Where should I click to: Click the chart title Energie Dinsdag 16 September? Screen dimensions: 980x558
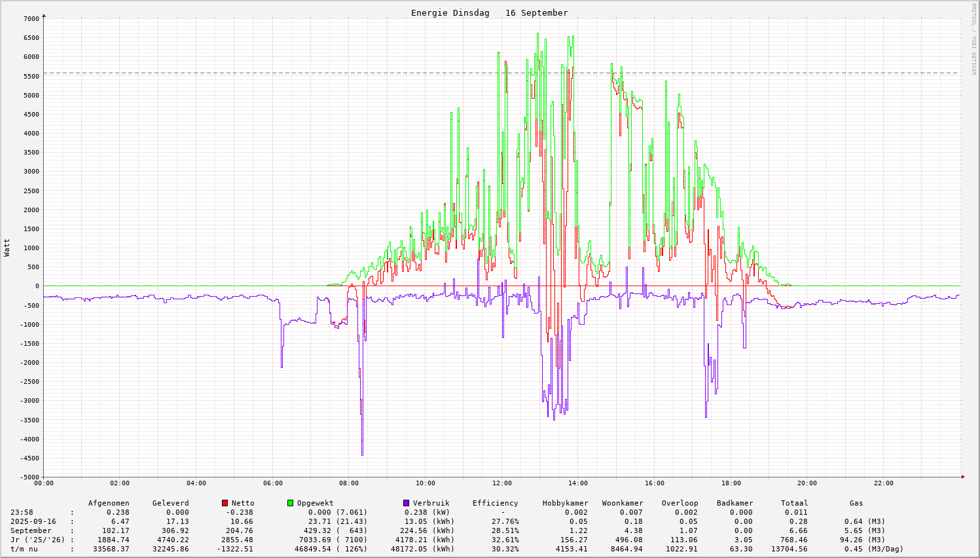coord(489,13)
